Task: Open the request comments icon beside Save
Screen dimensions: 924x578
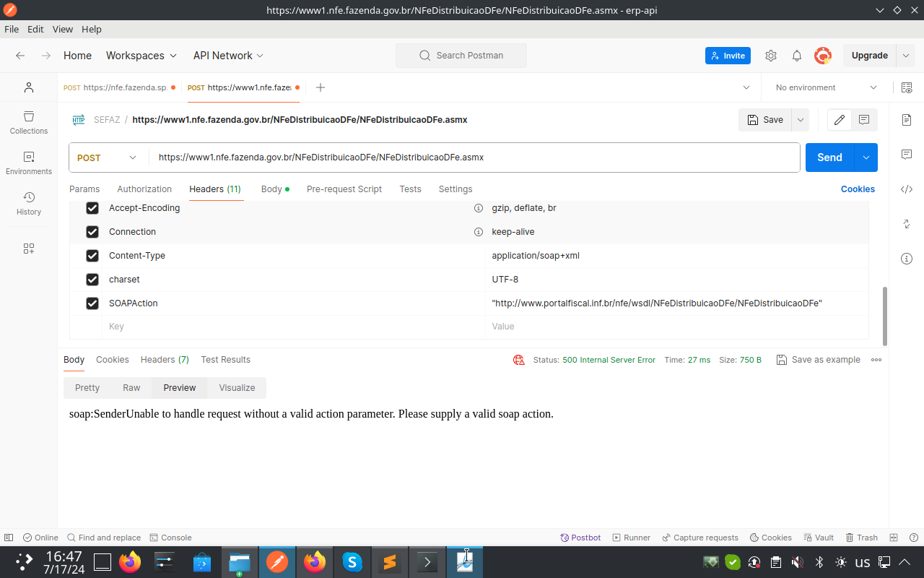Action: [864, 120]
